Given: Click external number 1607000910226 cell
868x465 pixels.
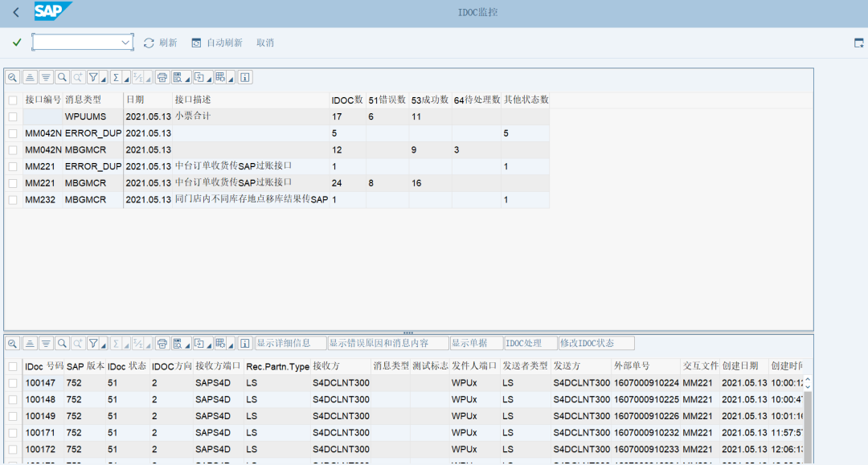Looking at the screenshot, I should click(x=646, y=416).
